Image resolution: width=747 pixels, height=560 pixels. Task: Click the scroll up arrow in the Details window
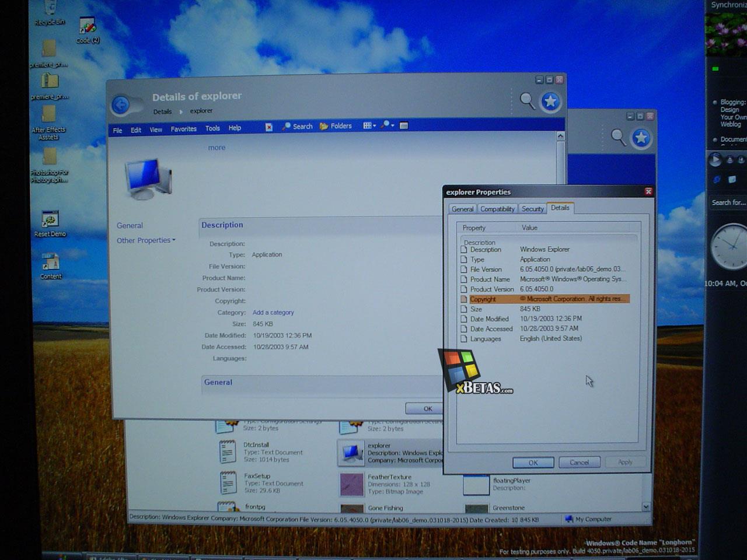click(x=560, y=136)
